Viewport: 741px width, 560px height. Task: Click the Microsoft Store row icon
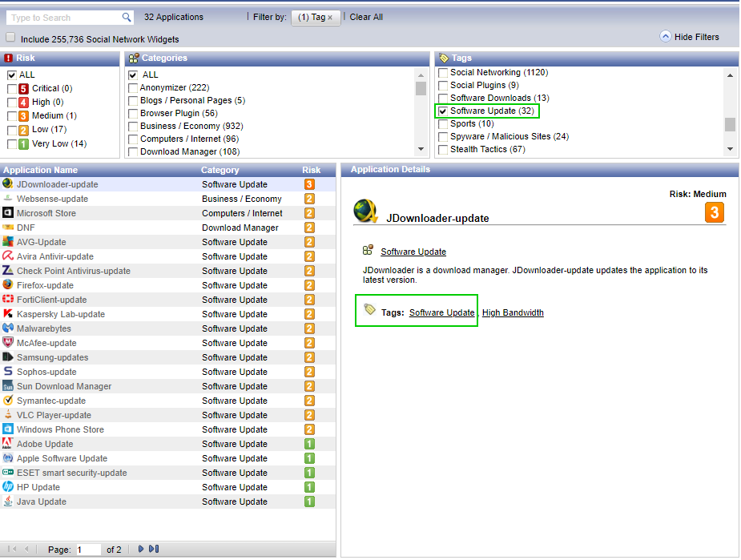pyautogui.click(x=7, y=212)
